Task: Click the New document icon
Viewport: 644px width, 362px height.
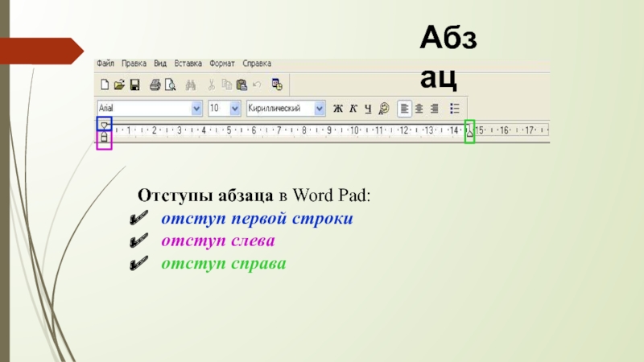Action: [104, 84]
